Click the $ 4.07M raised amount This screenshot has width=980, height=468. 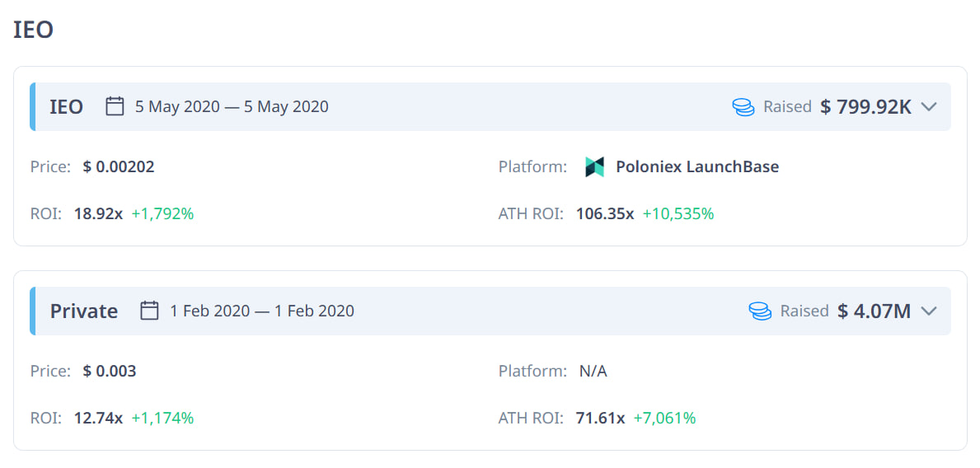point(874,311)
